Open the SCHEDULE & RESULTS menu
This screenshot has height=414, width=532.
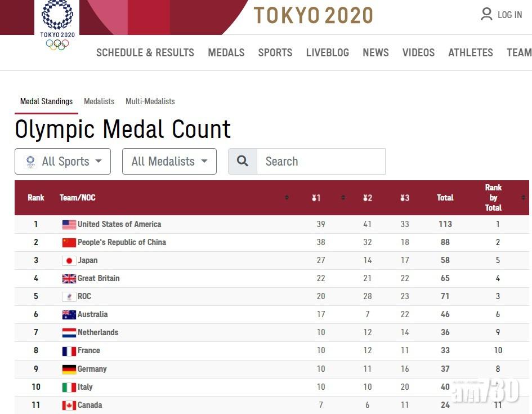[x=145, y=52]
